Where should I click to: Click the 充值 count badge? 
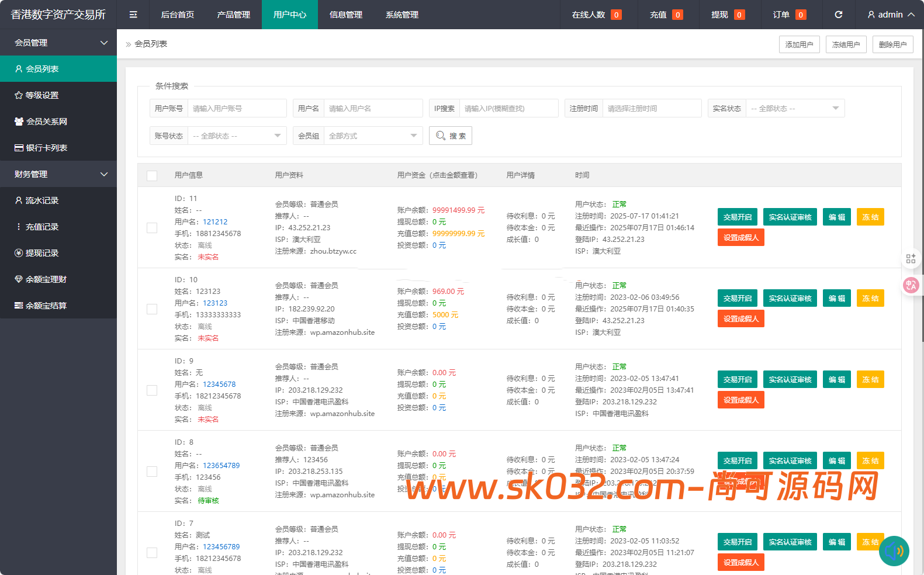point(677,15)
